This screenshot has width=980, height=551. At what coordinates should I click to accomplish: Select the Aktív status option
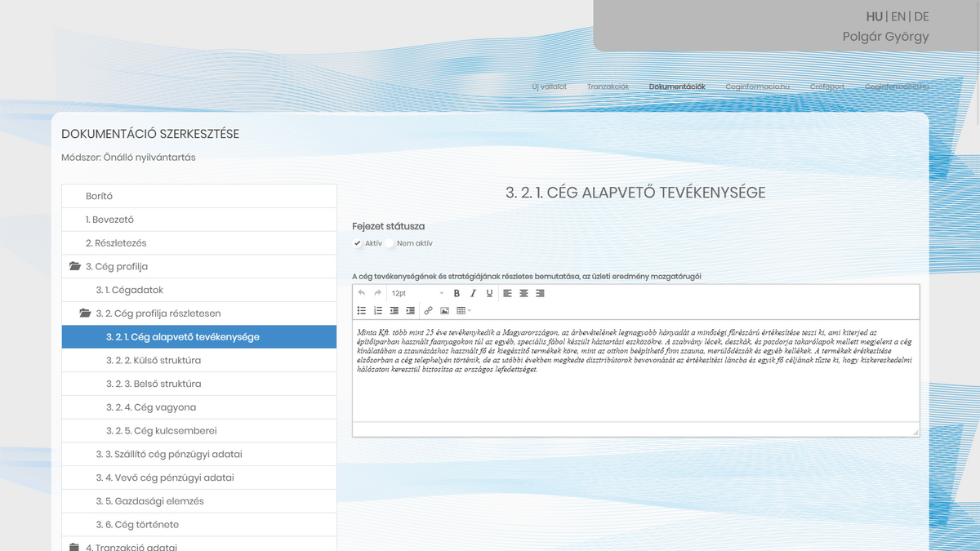point(358,243)
